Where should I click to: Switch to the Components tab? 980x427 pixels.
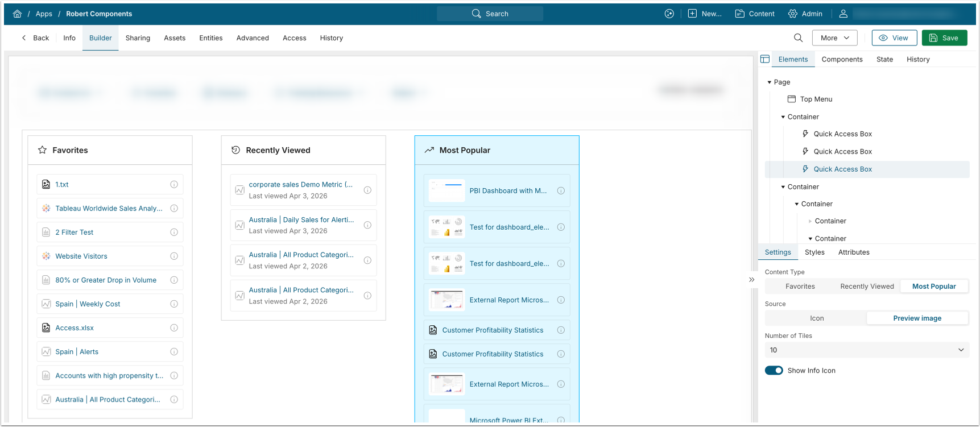click(842, 59)
